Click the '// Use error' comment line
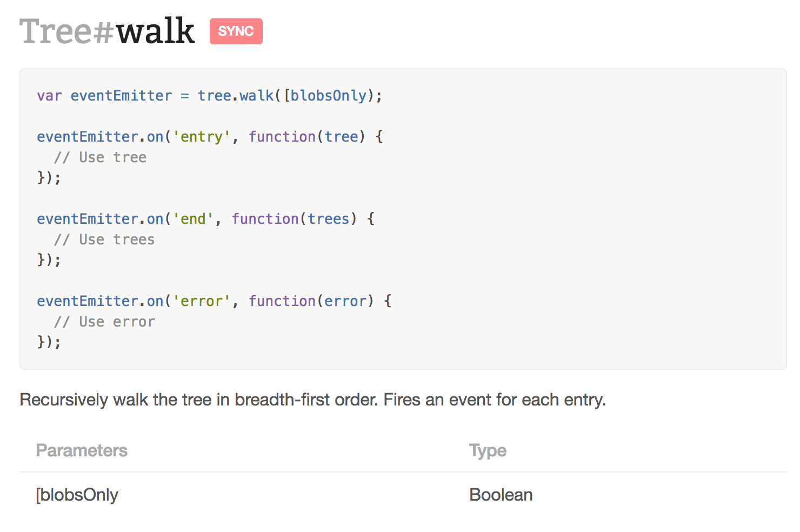The image size is (800, 532). point(104,322)
